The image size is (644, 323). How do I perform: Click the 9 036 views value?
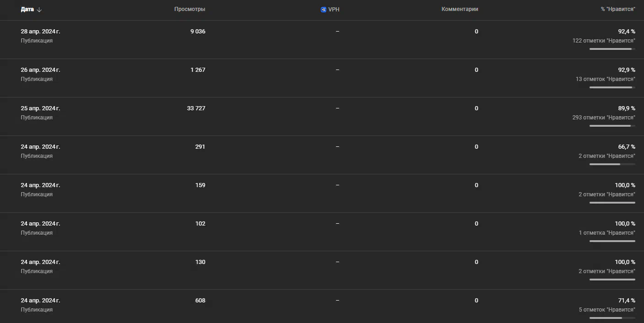coord(198,32)
